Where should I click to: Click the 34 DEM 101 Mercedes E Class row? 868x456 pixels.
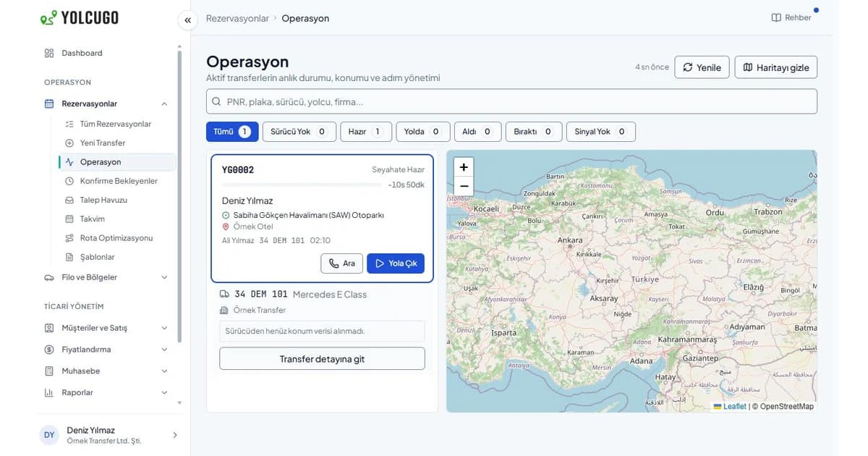click(x=322, y=294)
